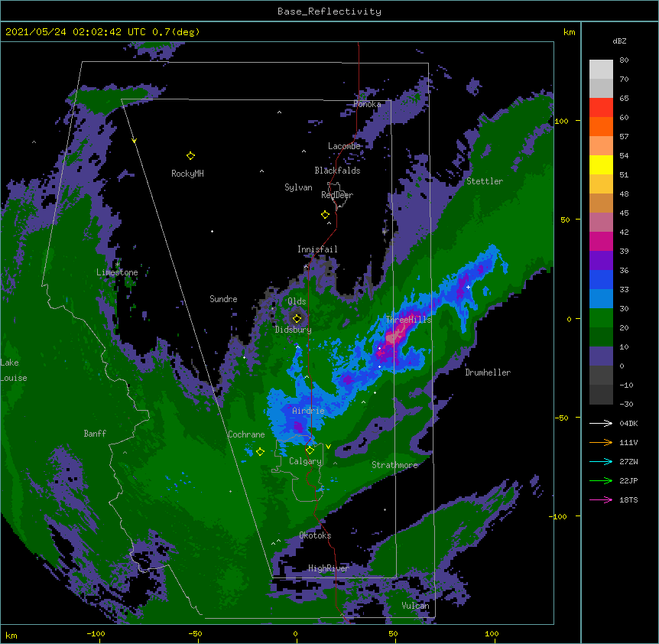Select the 10 dBZ purple color swatch
This screenshot has width=659, height=644.
[601, 356]
